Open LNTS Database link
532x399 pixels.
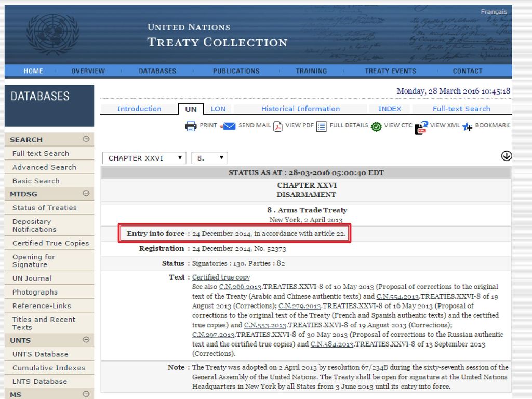coord(39,382)
